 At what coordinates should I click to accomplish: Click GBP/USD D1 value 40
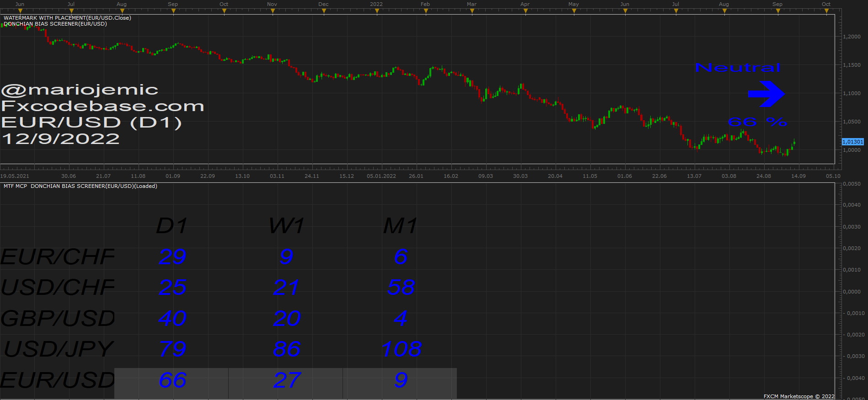(172, 319)
